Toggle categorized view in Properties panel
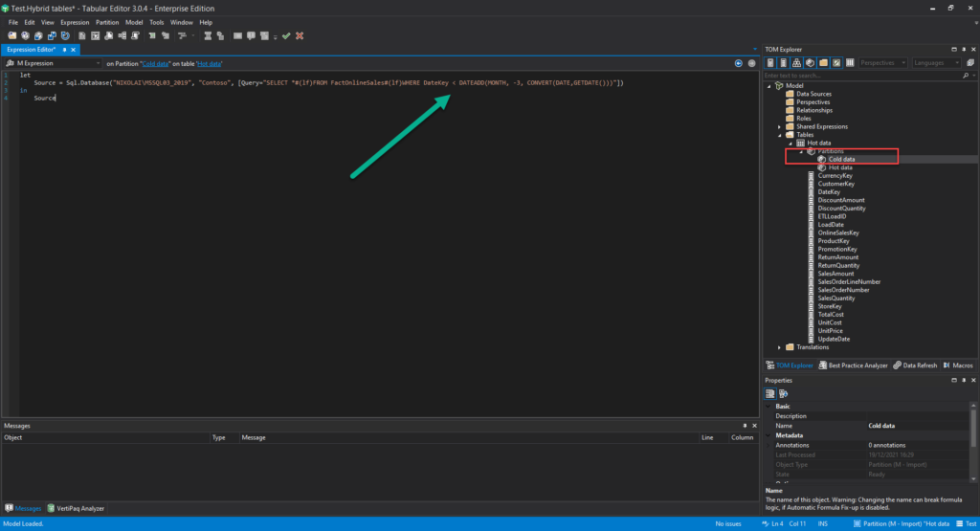 [x=770, y=393]
